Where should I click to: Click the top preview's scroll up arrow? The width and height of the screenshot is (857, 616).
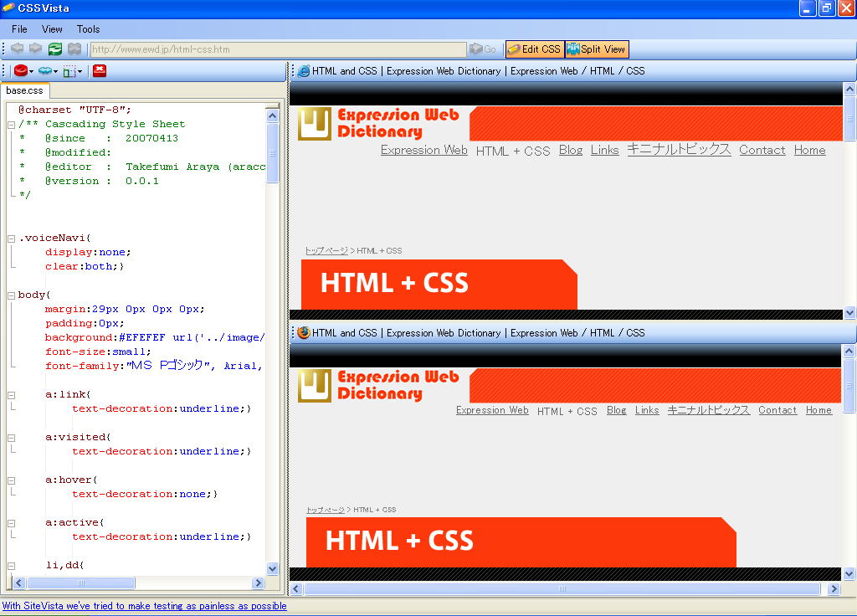849,89
